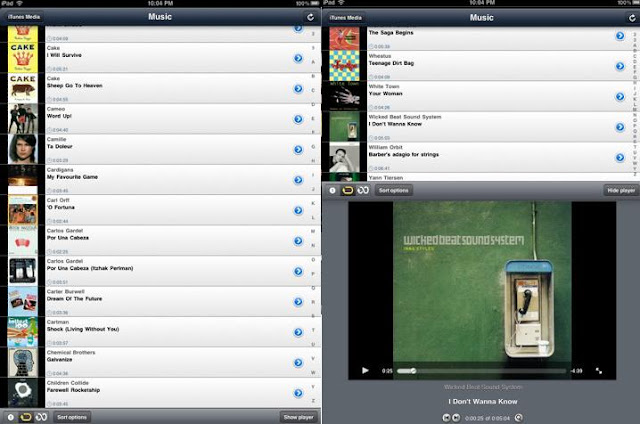Toggle the infinite loop mode on right screen

coord(363,191)
